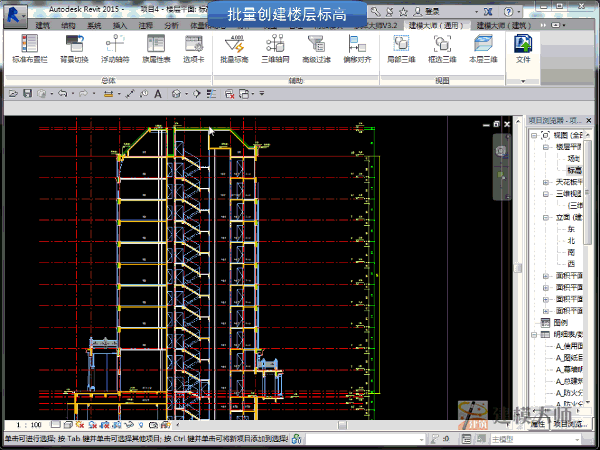Select the Text tool letter A icon
The image size is (600, 450).
pyautogui.click(x=158, y=94)
